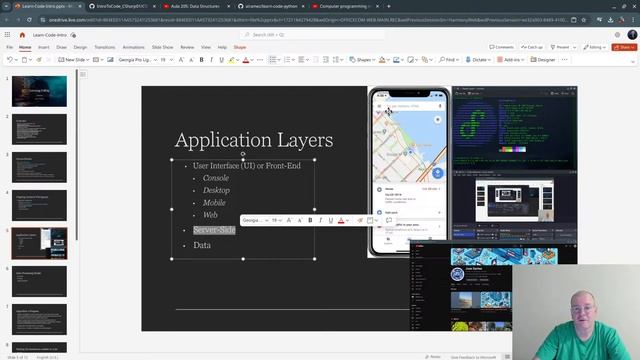Click the 'Data' bullet text

(202, 245)
